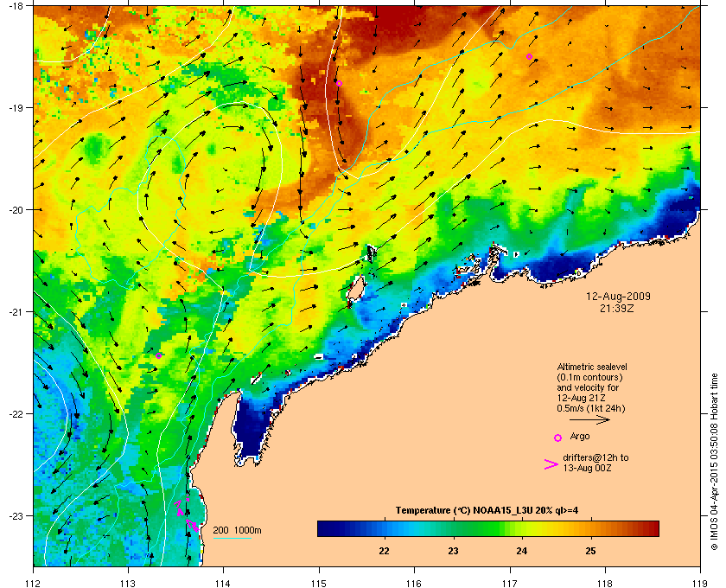726x588 pixels.
Task: Click colorbar tick label '22'
Action: point(384,551)
